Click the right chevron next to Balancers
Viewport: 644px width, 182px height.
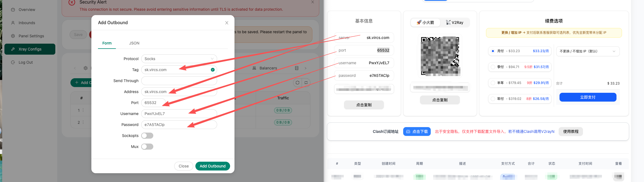point(305,68)
